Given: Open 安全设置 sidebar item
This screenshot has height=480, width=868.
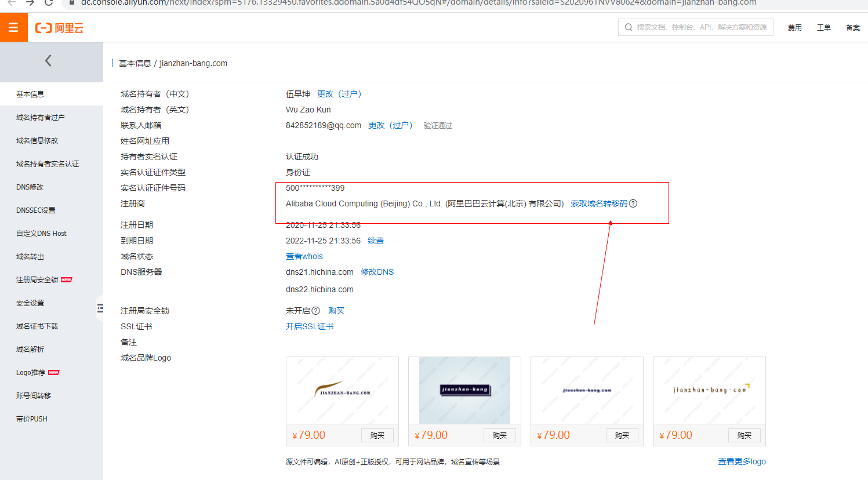Looking at the screenshot, I should [52, 303].
